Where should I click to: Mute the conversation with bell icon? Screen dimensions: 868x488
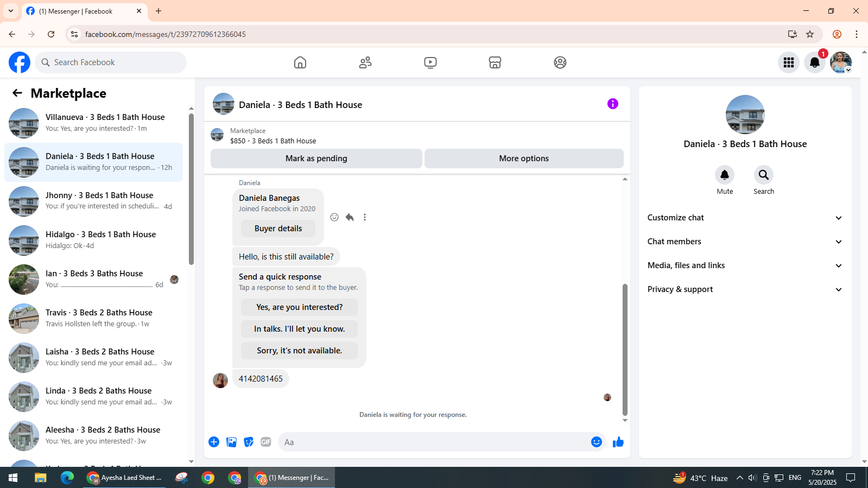point(725,175)
